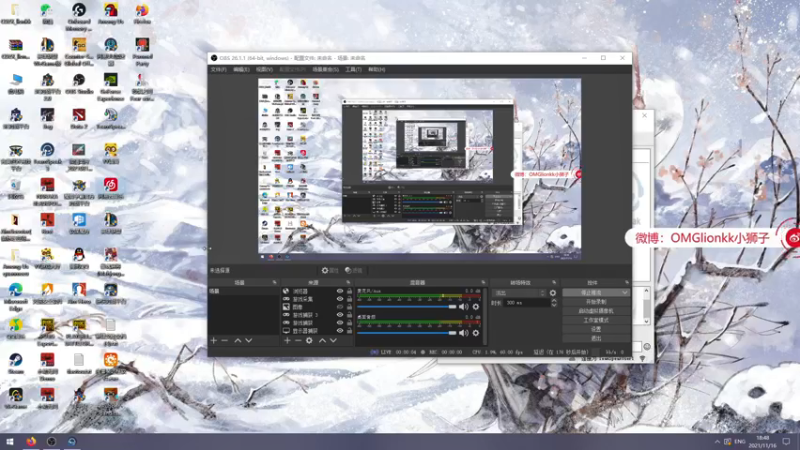Pop out the Audio Mixer dock panel

pyautogui.click(x=483, y=282)
